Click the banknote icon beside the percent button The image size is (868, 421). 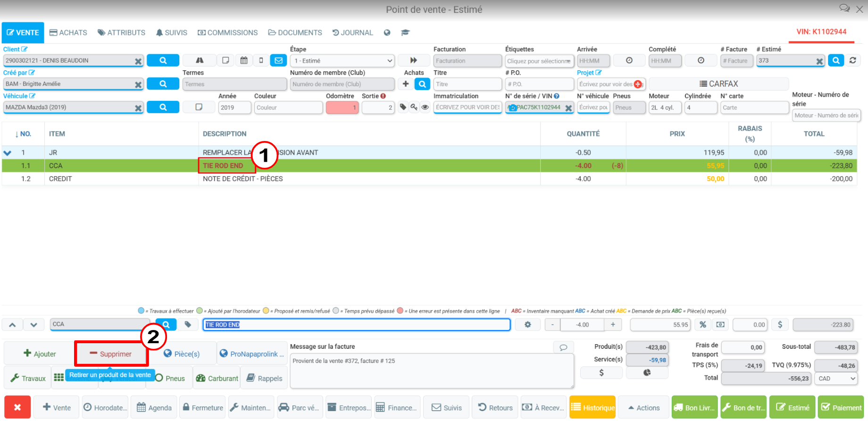pyautogui.click(x=720, y=324)
